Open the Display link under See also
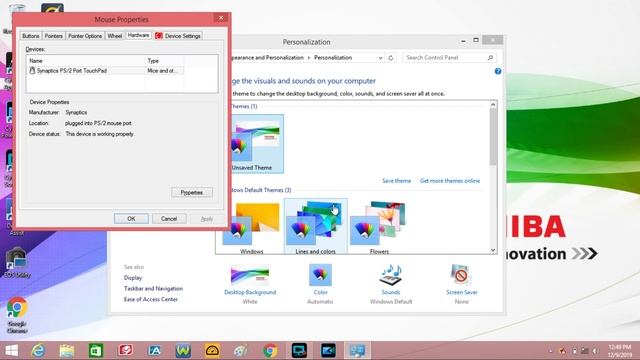640x360 pixels. click(x=133, y=278)
